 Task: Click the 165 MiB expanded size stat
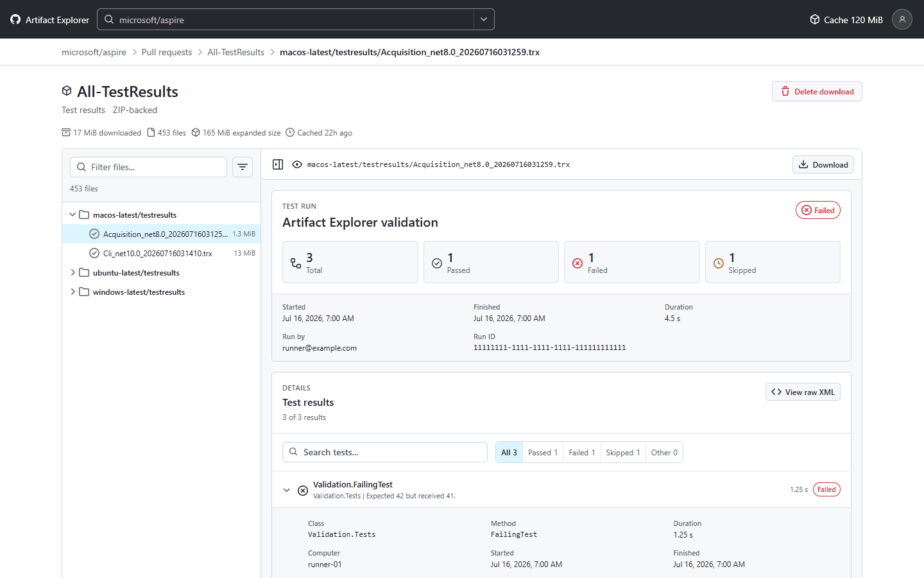tap(236, 133)
